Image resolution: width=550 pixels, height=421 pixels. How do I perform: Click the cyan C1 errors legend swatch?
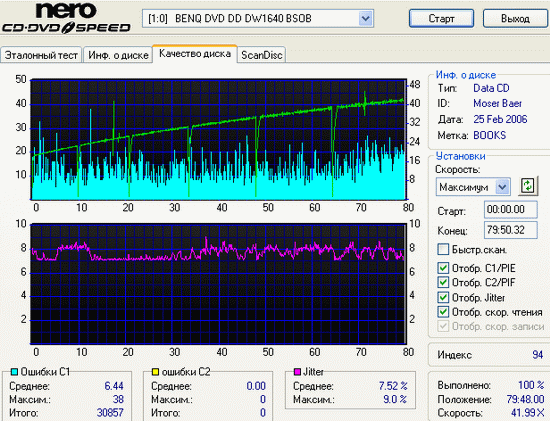tap(14, 372)
